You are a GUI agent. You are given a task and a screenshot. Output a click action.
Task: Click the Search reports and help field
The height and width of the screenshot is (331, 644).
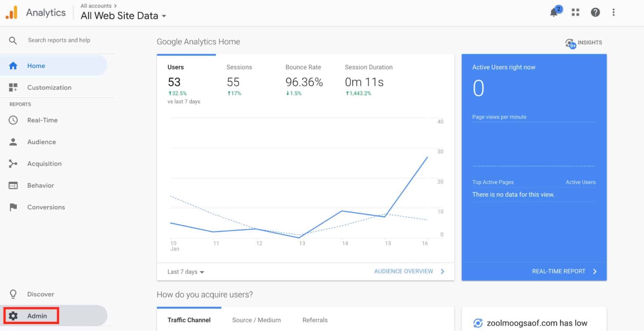point(59,40)
